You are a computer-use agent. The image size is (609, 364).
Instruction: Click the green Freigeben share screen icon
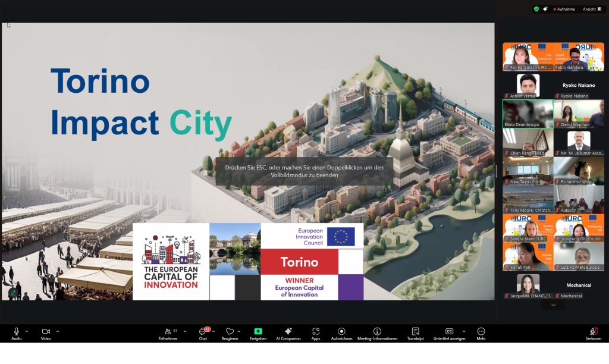pos(258,331)
